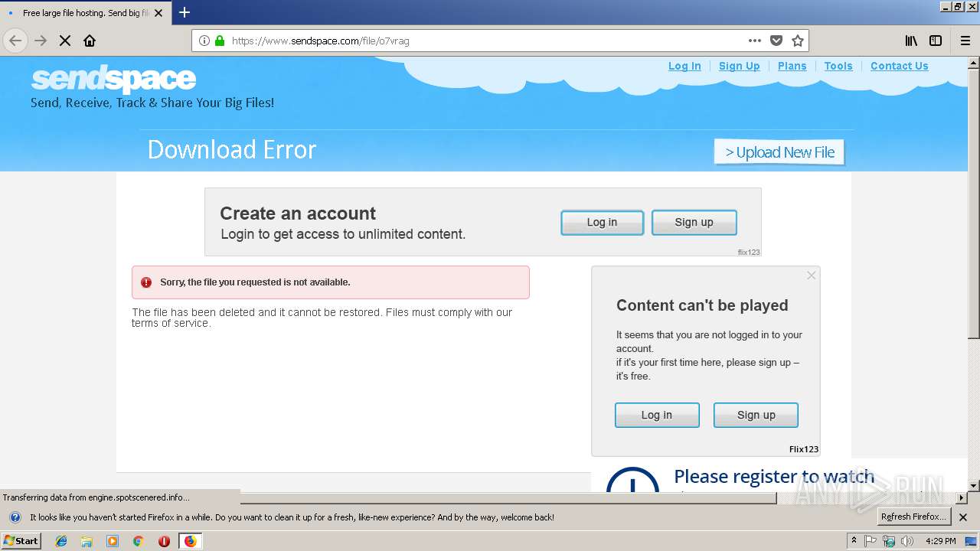Click Sign up in Create an account banner

tap(694, 223)
